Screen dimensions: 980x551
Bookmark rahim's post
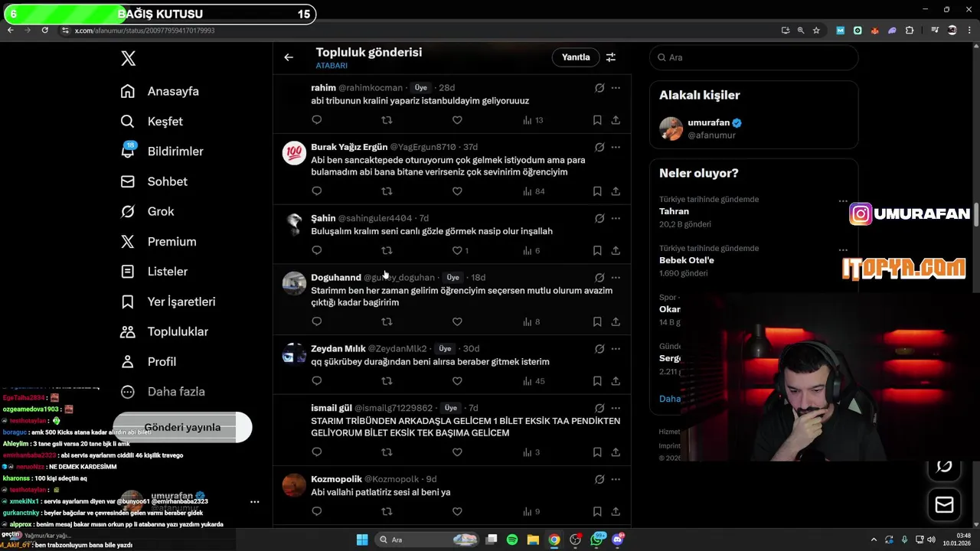(597, 120)
